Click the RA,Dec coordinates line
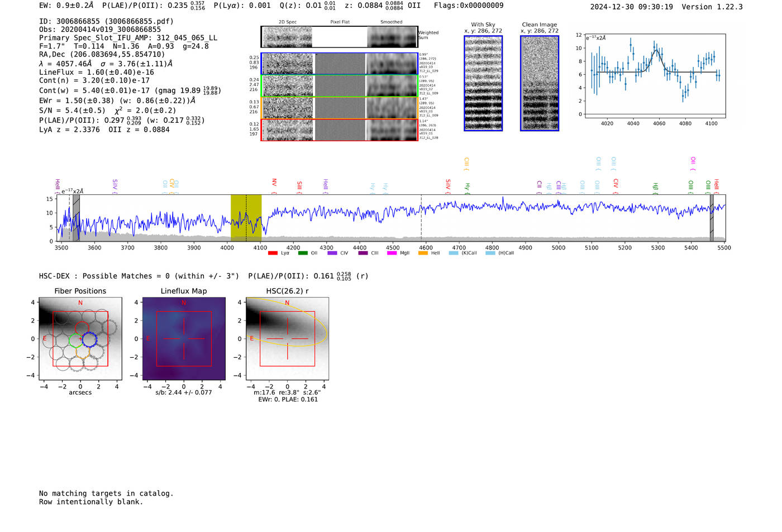This screenshot has height=532, width=782. pyautogui.click(x=102, y=54)
